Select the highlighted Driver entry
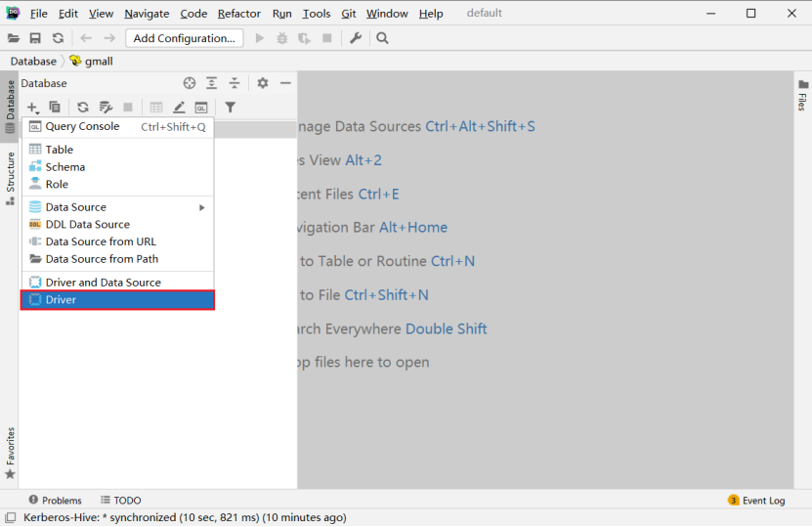This screenshot has height=527, width=812. click(117, 299)
